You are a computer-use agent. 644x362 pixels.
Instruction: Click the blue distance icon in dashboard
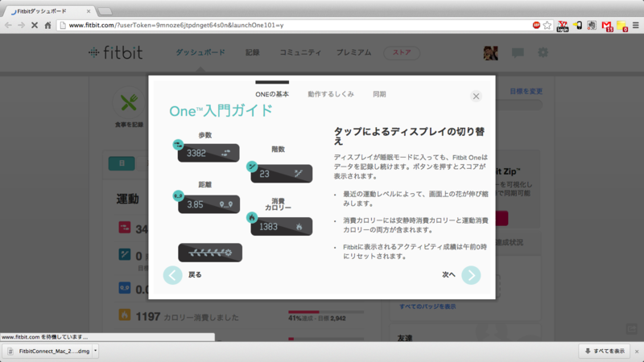click(125, 288)
